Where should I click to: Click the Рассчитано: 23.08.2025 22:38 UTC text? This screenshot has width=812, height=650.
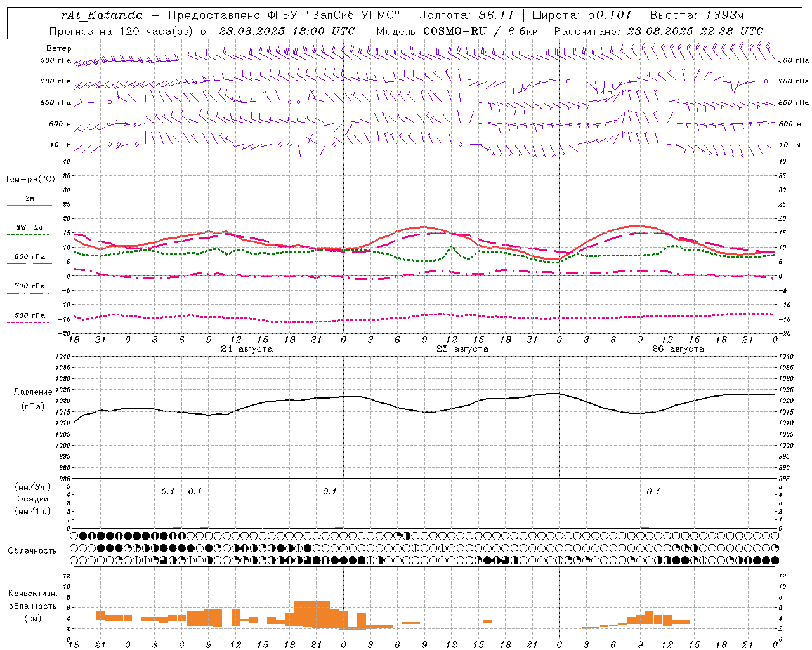coord(658,31)
